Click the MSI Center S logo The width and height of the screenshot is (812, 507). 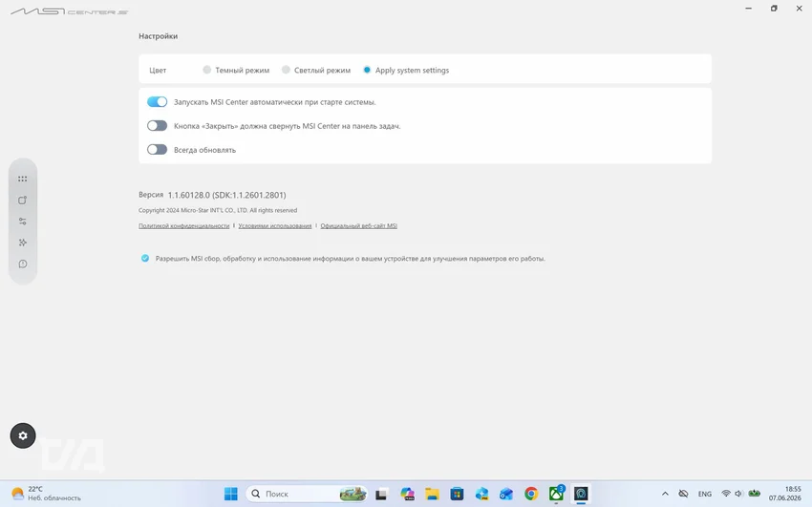70,11
